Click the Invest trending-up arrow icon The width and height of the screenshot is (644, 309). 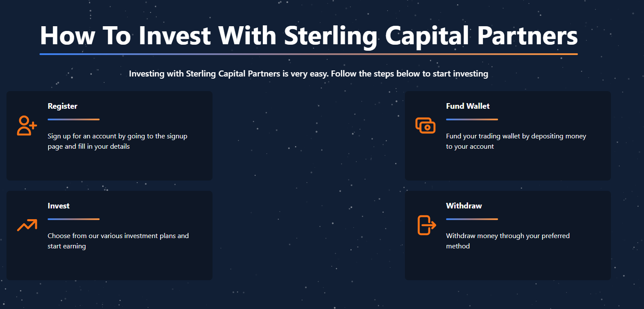pos(27,225)
